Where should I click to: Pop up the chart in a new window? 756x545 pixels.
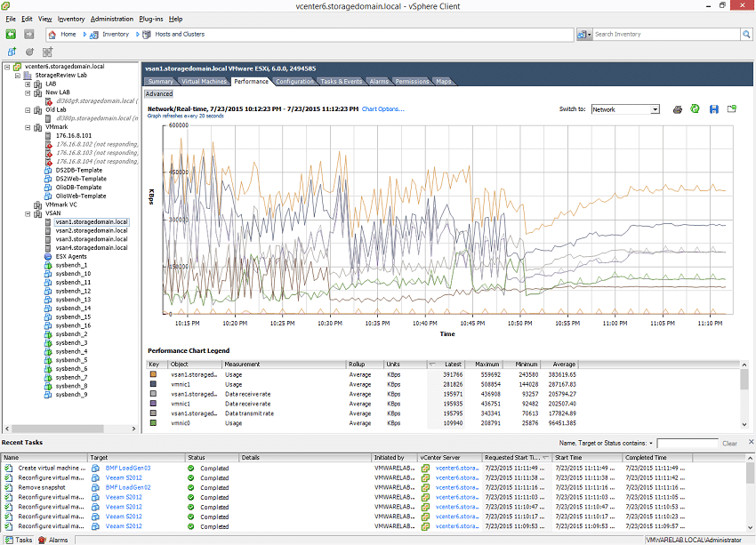732,108
